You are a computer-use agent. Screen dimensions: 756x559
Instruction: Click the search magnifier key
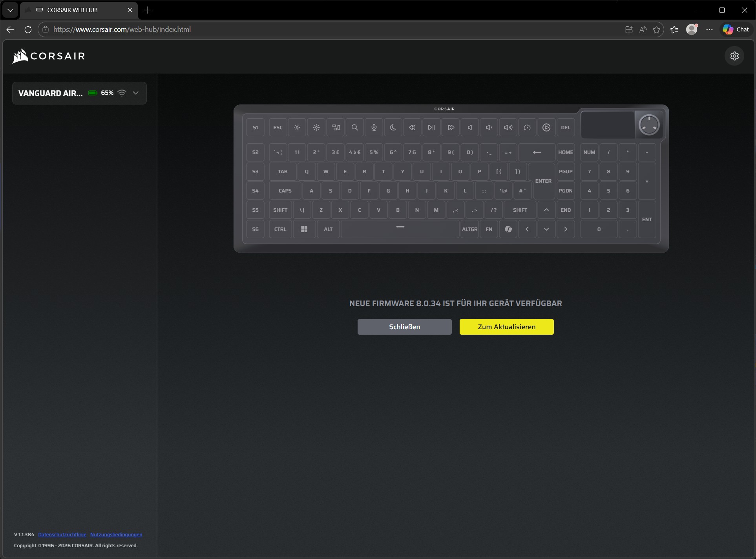tap(354, 127)
